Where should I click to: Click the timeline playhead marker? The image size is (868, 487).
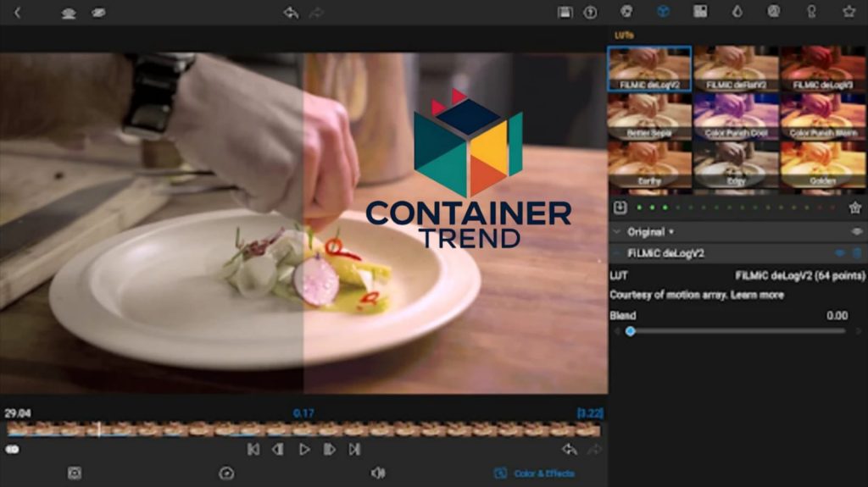[x=99, y=429]
